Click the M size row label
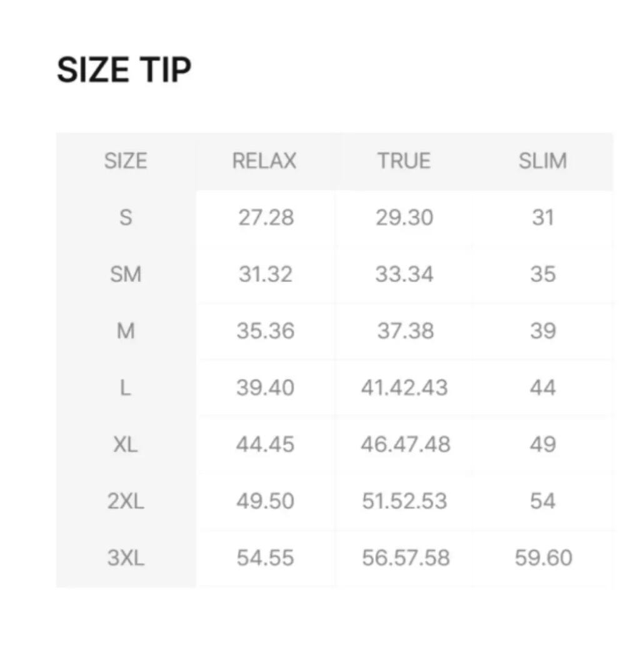Viewport: 644px width, 662px height. click(x=126, y=331)
